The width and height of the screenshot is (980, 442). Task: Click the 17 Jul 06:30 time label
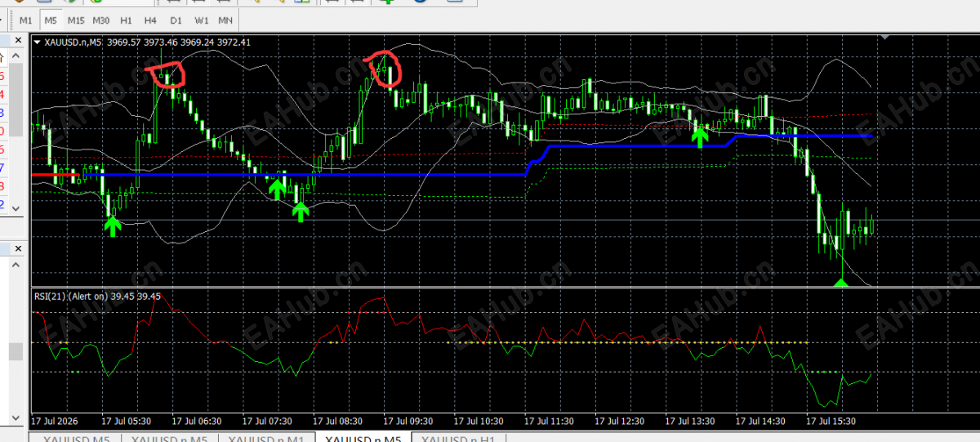[197, 421]
